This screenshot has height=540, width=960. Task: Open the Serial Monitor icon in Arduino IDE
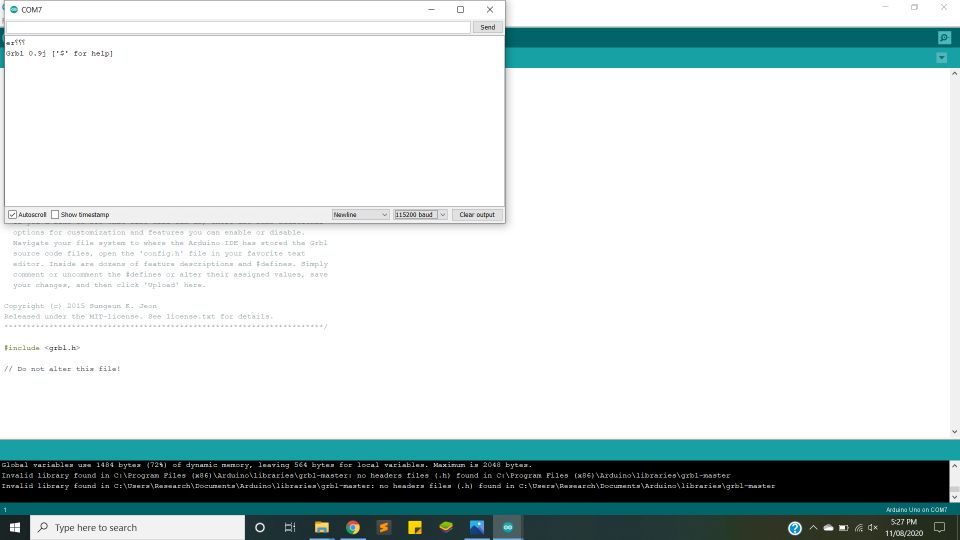coord(944,38)
